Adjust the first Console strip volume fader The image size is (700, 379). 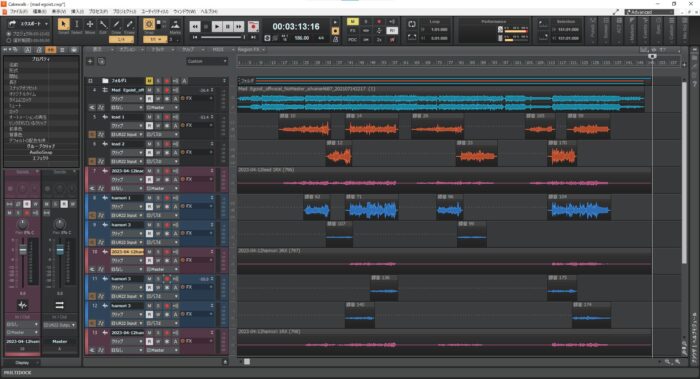click(x=23, y=250)
